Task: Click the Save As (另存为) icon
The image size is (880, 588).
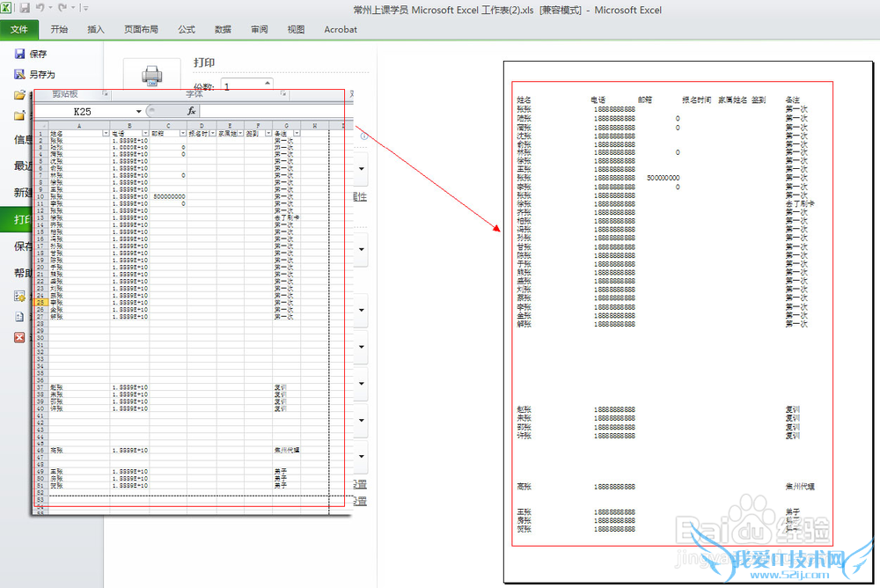Action: click(x=19, y=75)
